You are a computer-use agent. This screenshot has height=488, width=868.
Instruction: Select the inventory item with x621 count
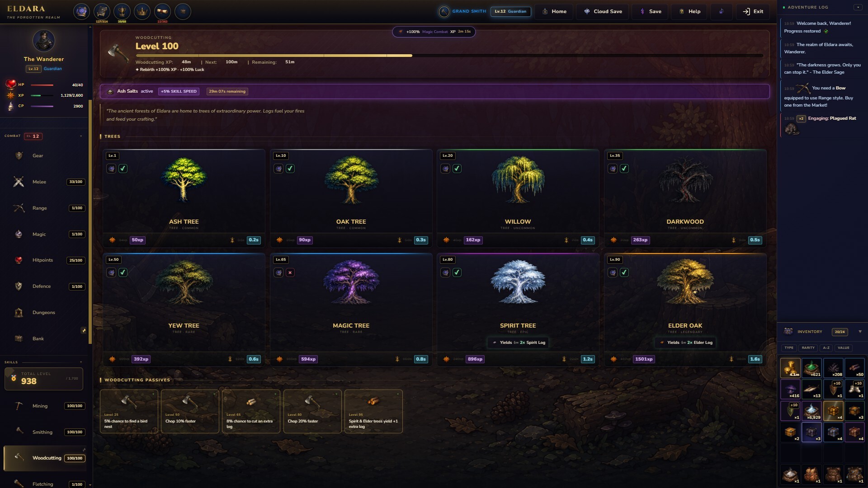pyautogui.click(x=811, y=368)
